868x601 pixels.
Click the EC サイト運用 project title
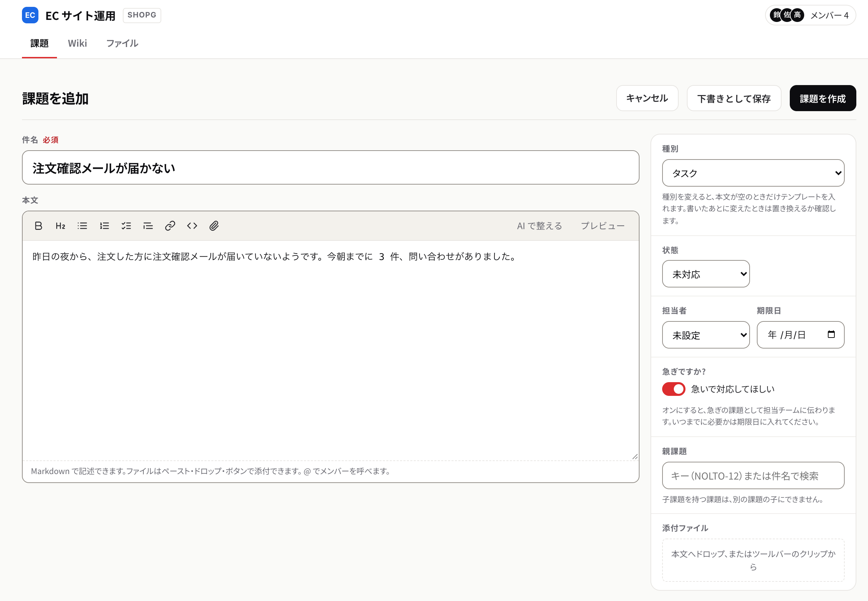point(81,15)
